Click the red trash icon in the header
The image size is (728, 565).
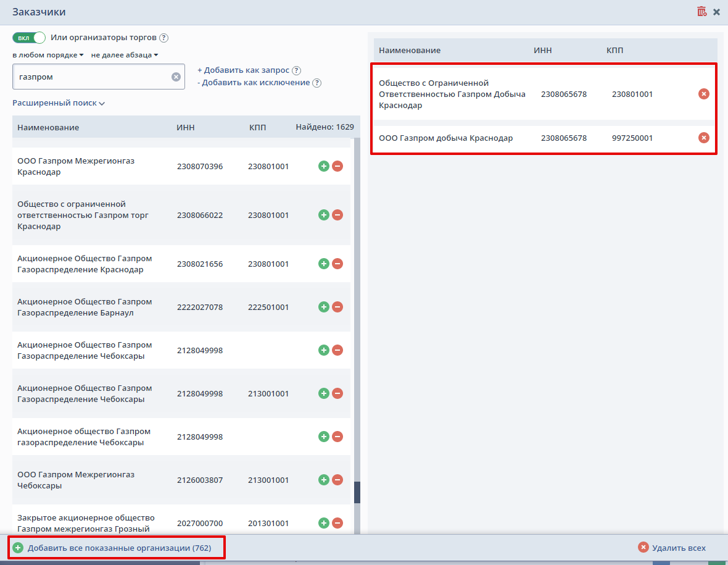point(701,12)
